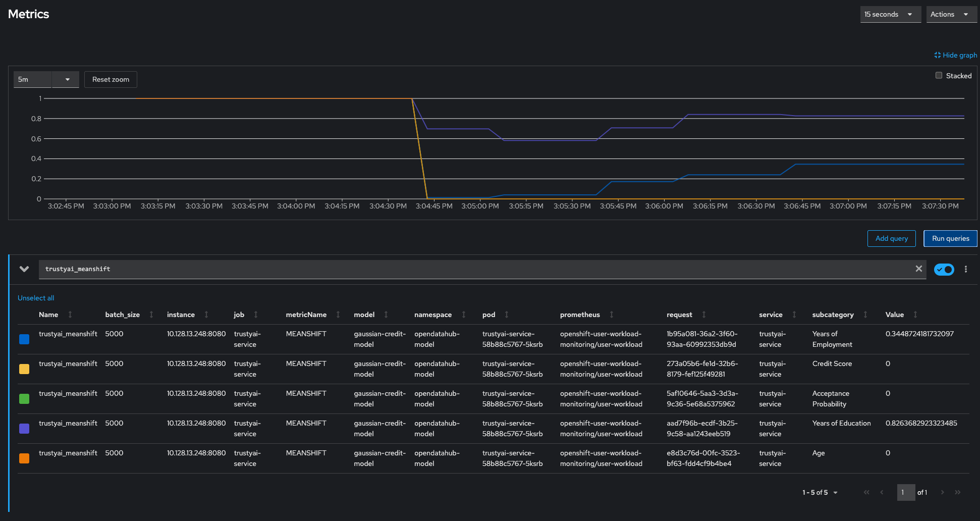Toggle purple series swatch for Years of Education
Screen dimensions: 980x521
pyautogui.click(x=24, y=429)
